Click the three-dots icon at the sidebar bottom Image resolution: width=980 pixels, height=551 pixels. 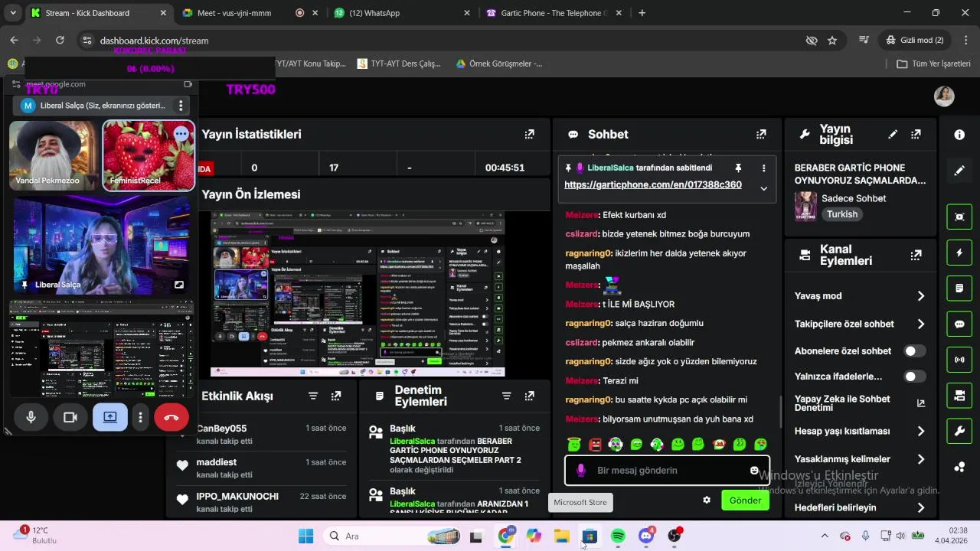coord(959,467)
